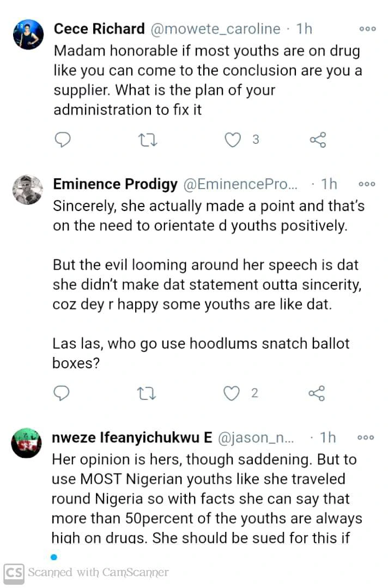Open the @jason_n... handle link
The image size is (388, 588).
coord(256,437)
